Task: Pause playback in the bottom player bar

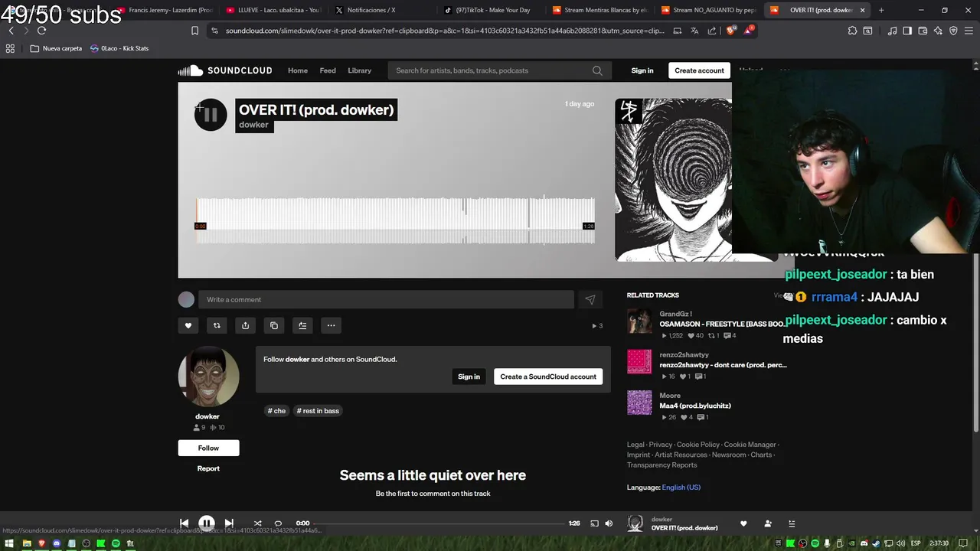Action: coord(207,523)
